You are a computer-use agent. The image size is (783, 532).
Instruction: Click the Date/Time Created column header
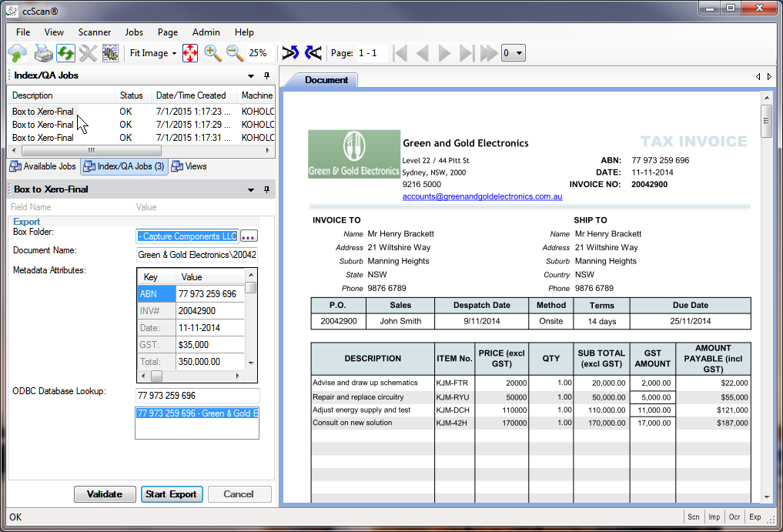195,95
